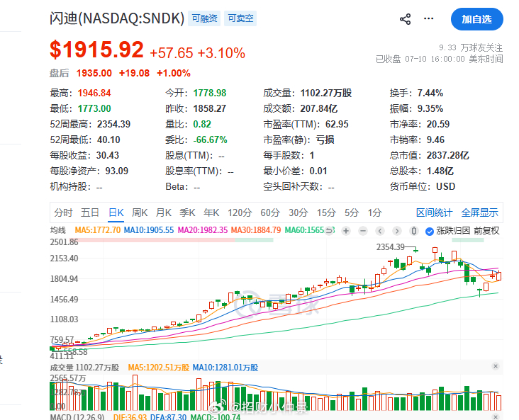Viewport: 519px width, 420px height.
Task: Click the price $1915.92
Action: coord(96,50)
